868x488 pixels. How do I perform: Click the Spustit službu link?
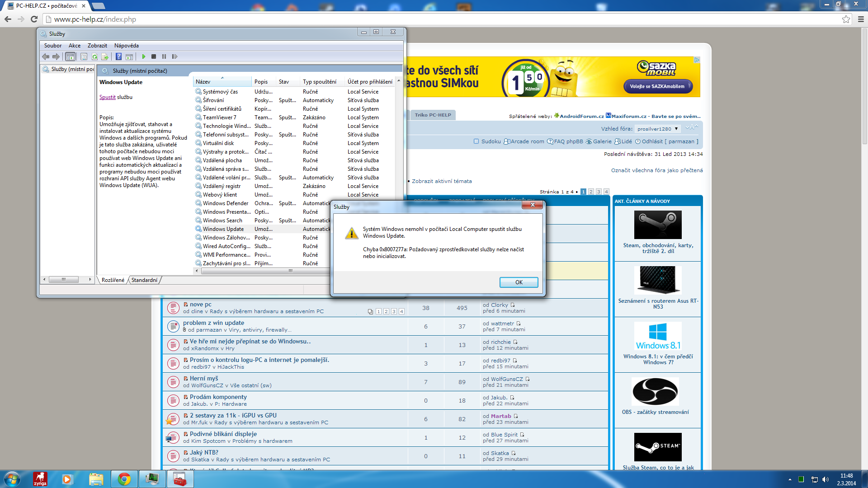tap(107, 97)
